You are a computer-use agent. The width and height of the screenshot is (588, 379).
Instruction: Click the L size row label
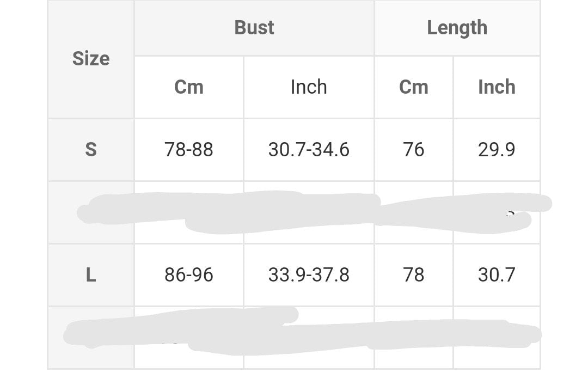click(91, 275)
